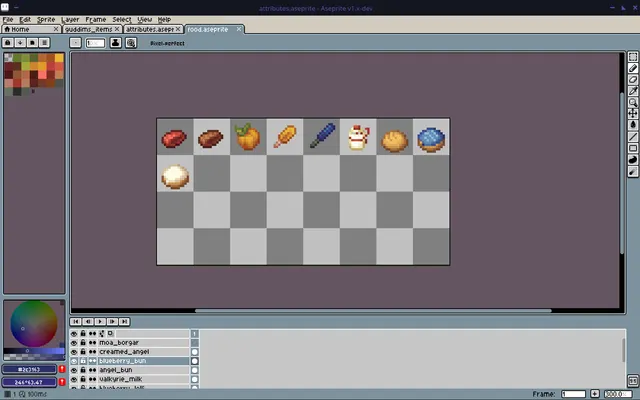
Task: Open the File menu
Action: [x=8, y=20]
